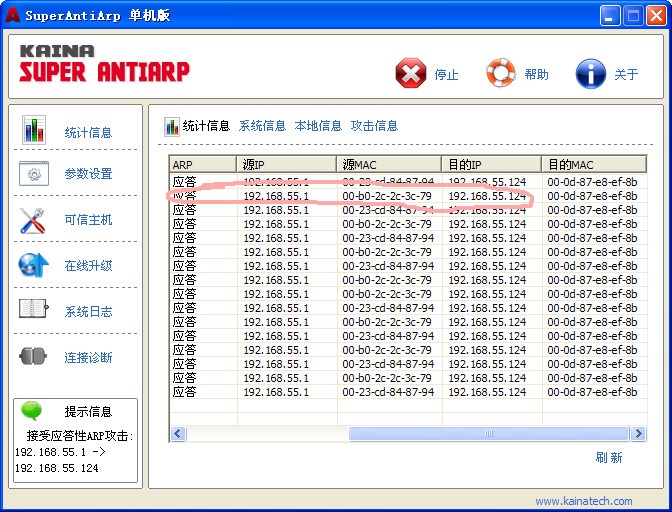Open the 可信主机 sidebar link

coord(88,220)
